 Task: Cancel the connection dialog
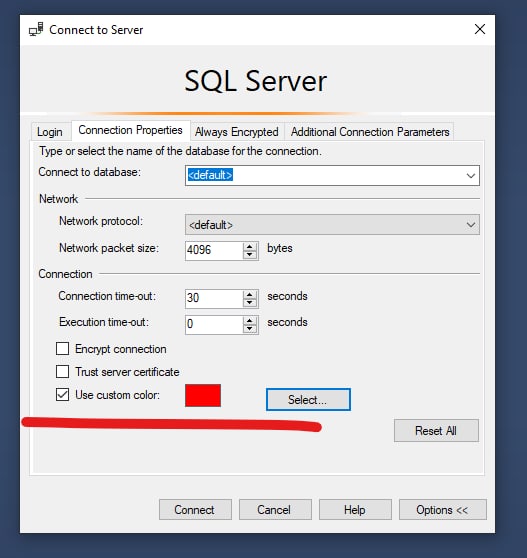(275, 510)
